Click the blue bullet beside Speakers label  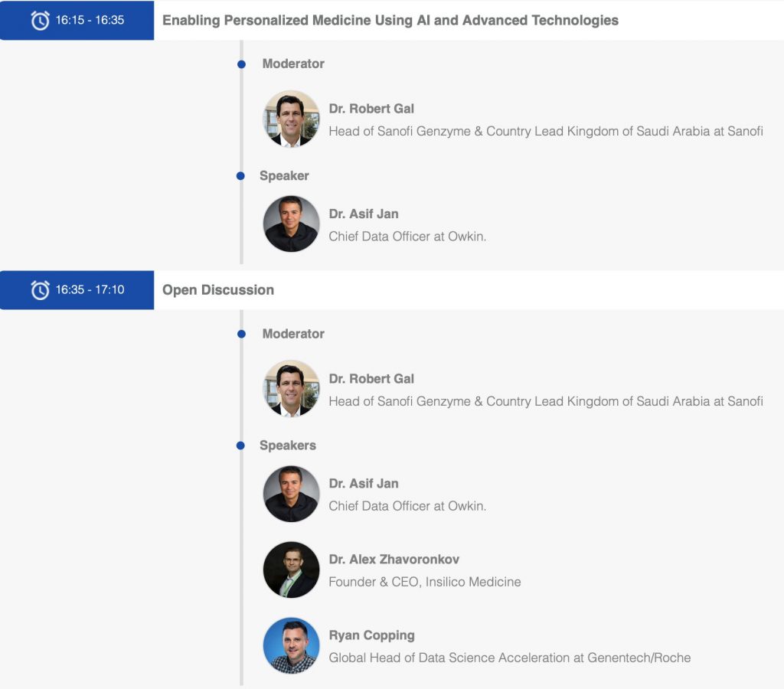click(240, 446)
